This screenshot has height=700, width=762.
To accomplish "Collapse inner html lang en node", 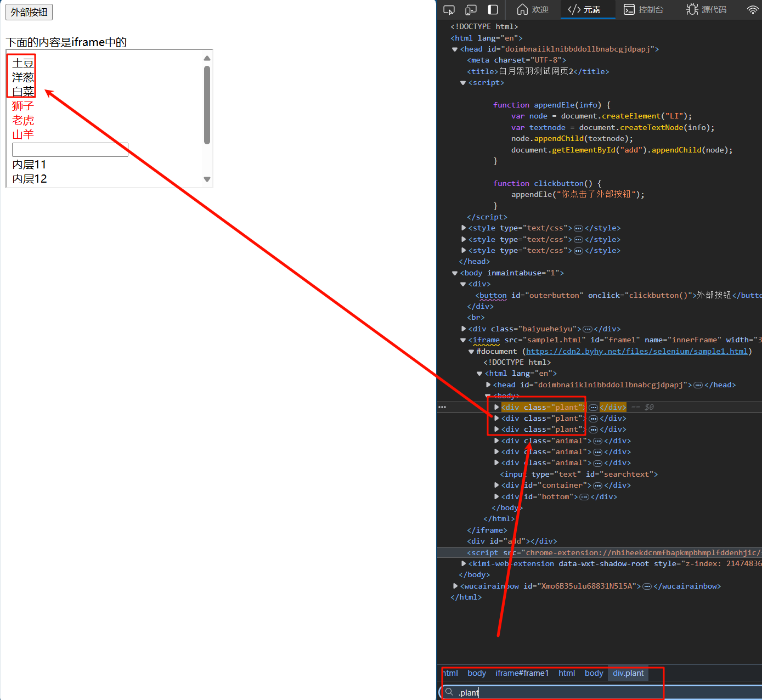I will pos(479,374).
